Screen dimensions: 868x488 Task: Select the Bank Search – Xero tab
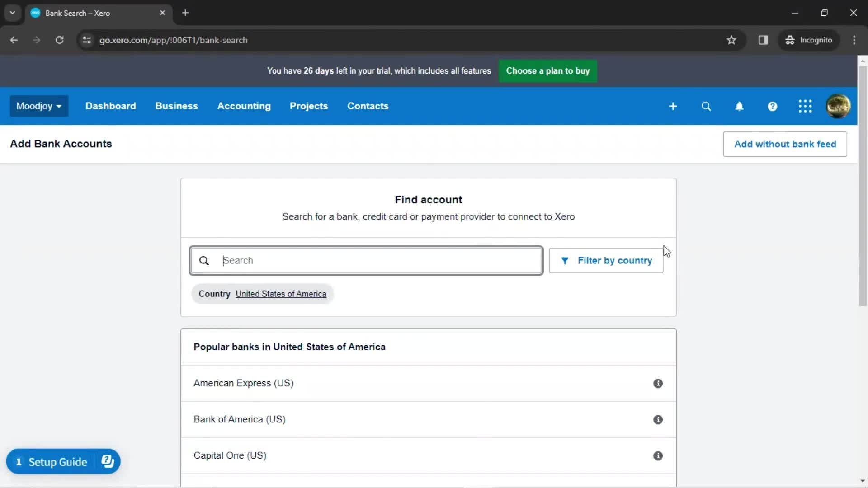[98, 13]
